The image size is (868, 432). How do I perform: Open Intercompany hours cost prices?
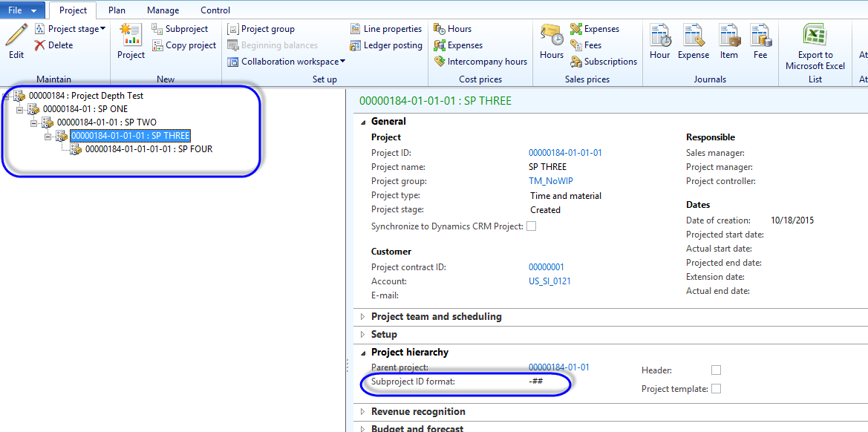480,62
